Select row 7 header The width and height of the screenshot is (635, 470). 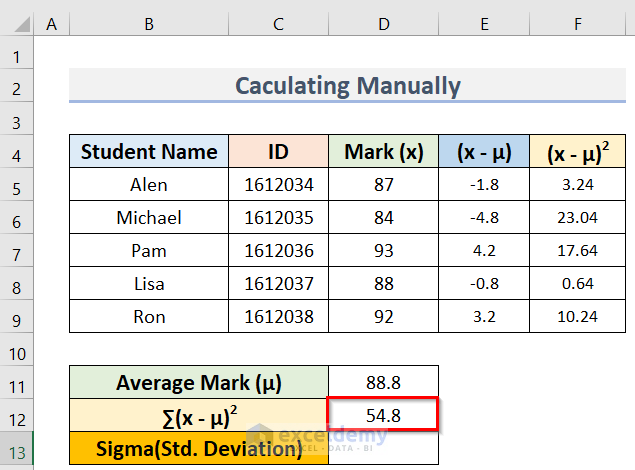17,250
